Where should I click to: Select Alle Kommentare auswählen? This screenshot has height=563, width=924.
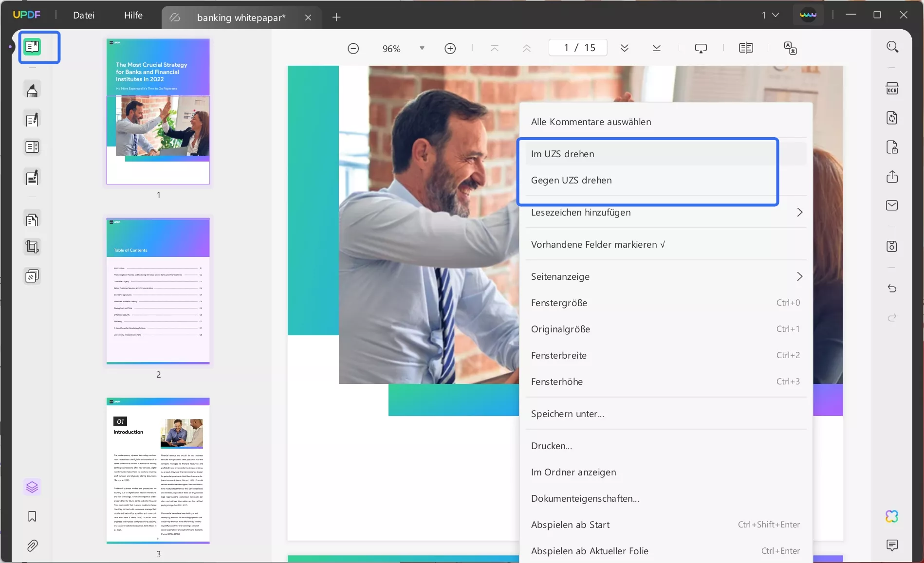click(x=666, y=122)
